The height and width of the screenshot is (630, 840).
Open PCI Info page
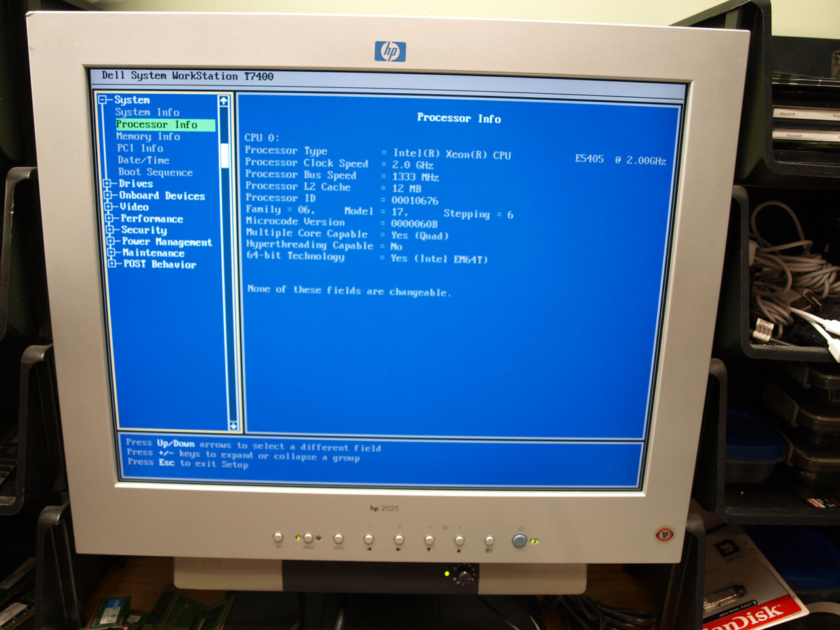pyautogui.click(x=140, y=148)
